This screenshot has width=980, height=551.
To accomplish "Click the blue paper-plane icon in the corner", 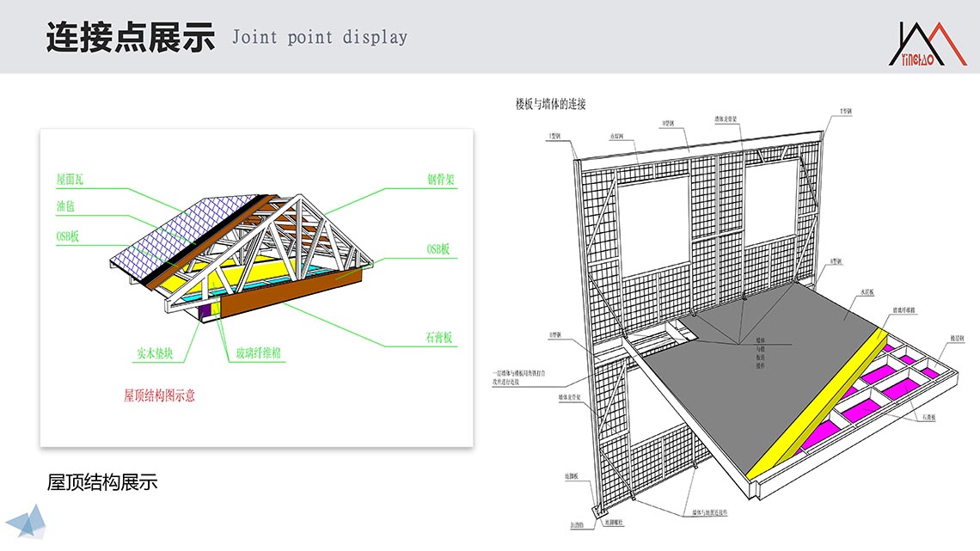I will point(26,520).
